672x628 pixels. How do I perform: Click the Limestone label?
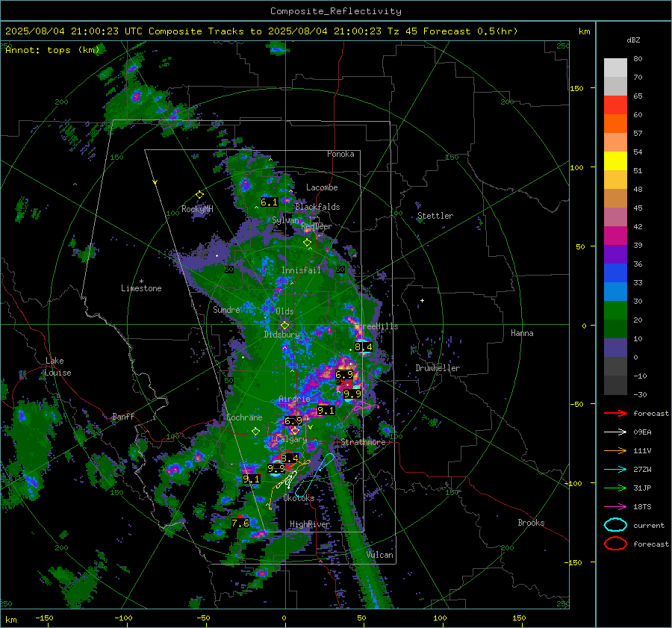(x=141, y=288)
